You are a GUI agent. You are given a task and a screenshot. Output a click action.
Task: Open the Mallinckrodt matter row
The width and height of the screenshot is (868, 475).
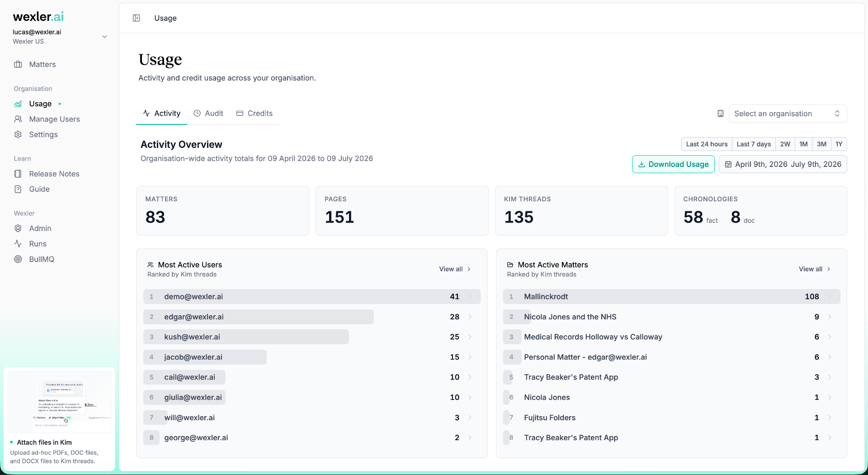(671, 297)
